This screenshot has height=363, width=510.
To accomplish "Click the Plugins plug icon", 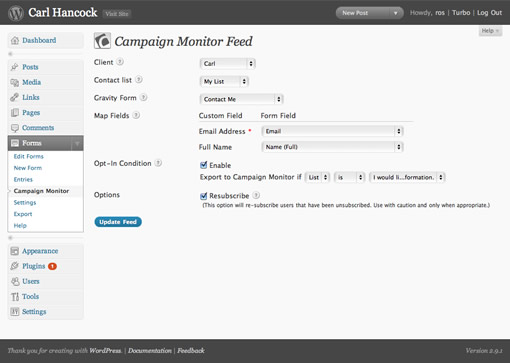I will [14, 266].
